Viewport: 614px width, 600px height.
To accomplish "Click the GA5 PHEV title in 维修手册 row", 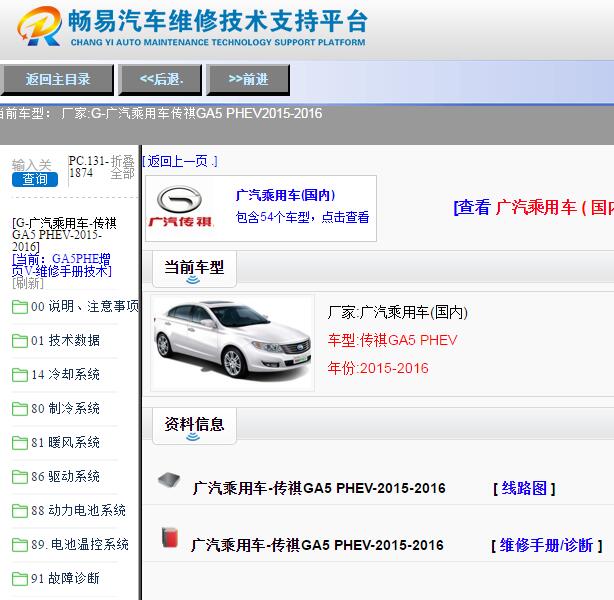I will point(317,545).
